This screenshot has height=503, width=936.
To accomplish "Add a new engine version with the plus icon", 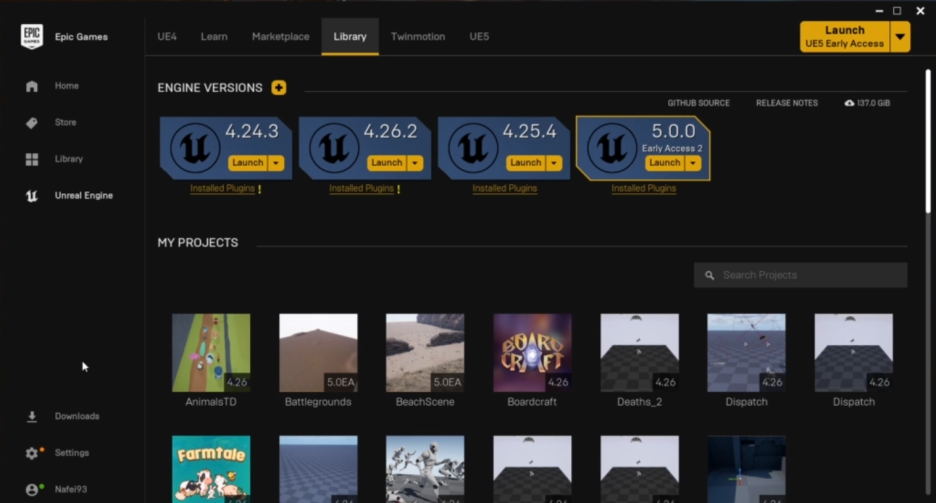I will pos(278,88).
